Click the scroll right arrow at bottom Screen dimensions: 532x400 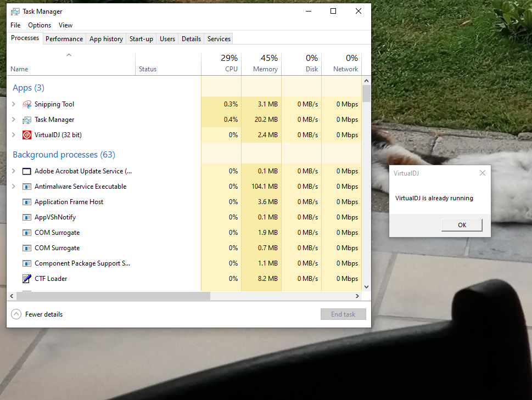tap(357, 296)
